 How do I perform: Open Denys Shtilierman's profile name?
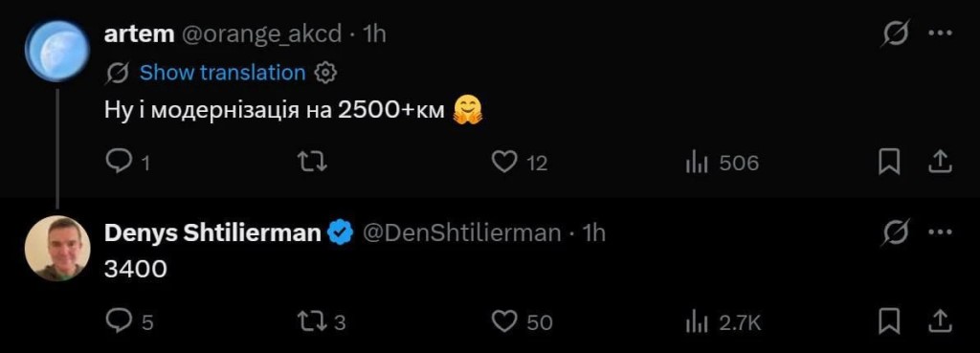[x=212, y=232]
